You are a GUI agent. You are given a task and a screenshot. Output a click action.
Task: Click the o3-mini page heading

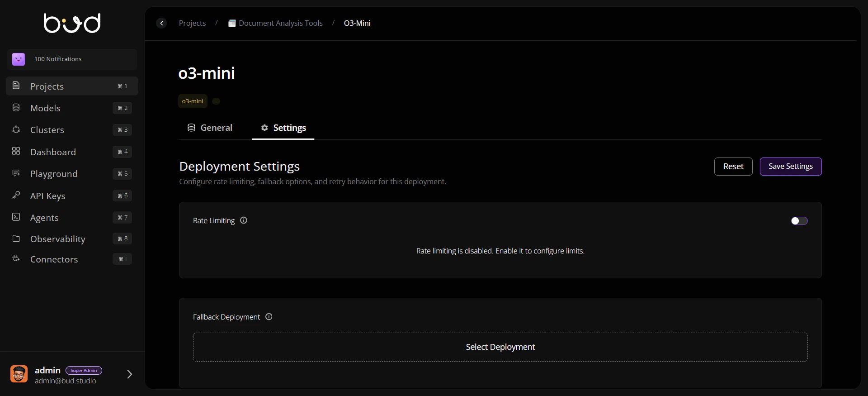207,73
